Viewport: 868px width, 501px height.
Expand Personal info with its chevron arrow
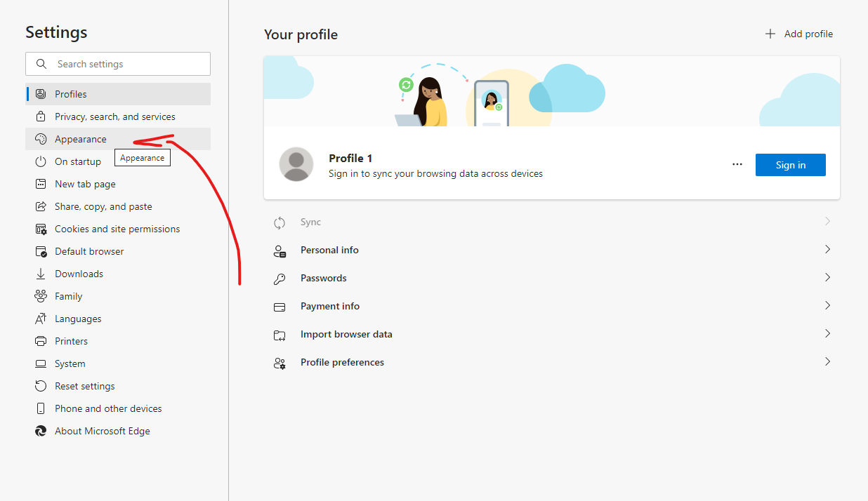click(827, 250)
